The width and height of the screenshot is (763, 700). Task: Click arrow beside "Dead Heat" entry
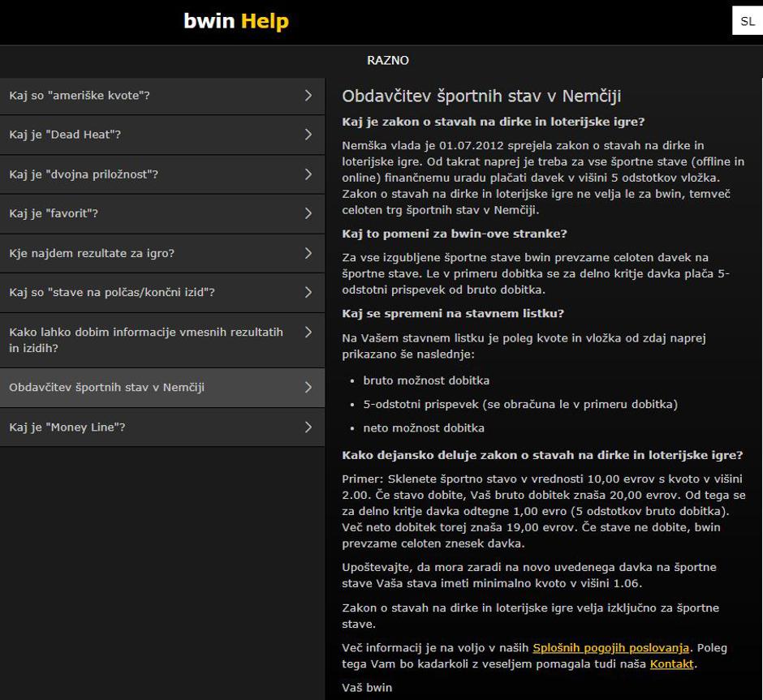308,135
